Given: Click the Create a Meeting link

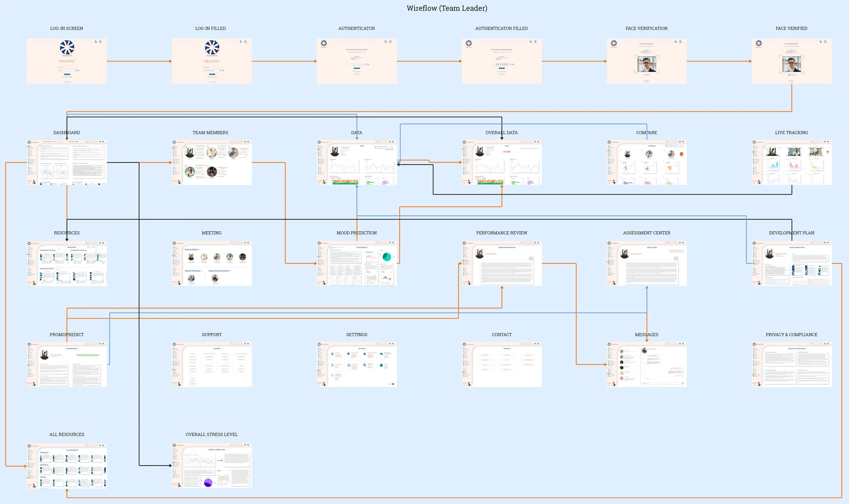Looking at the screenshot, I should [192, 250].
